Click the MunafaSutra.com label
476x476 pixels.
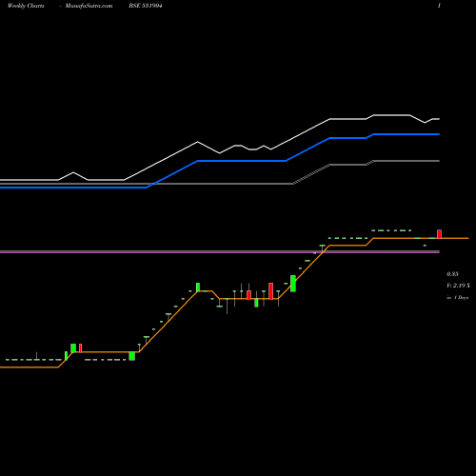click(x=89, y=6)
